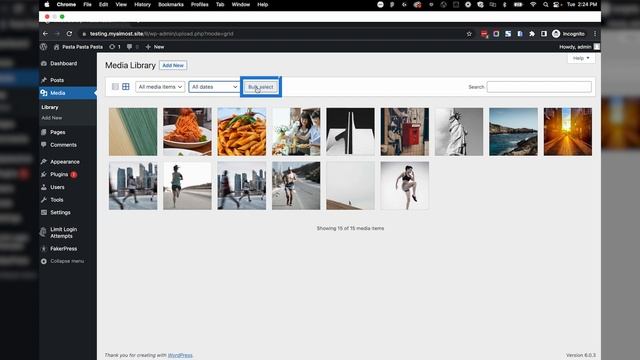The width and height of the screenshot is (640, 360).
Task: Open Settings in the sidebar
Action: 60,212
